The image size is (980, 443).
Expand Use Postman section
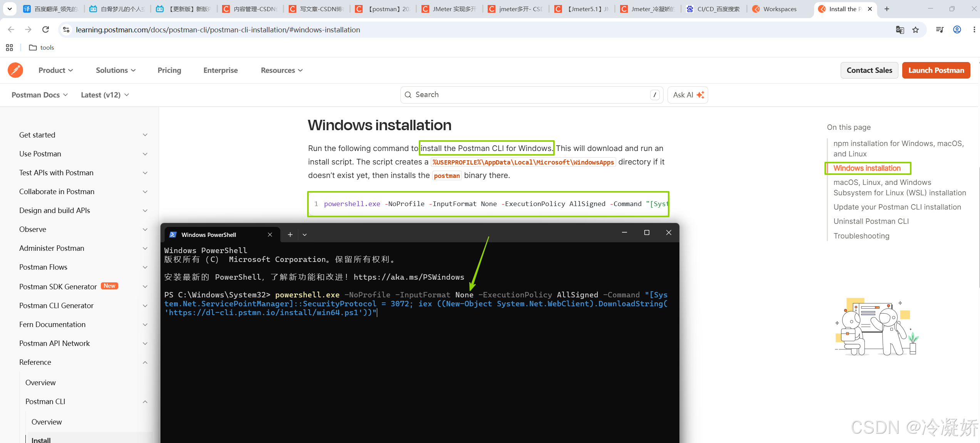click(84, 154)
